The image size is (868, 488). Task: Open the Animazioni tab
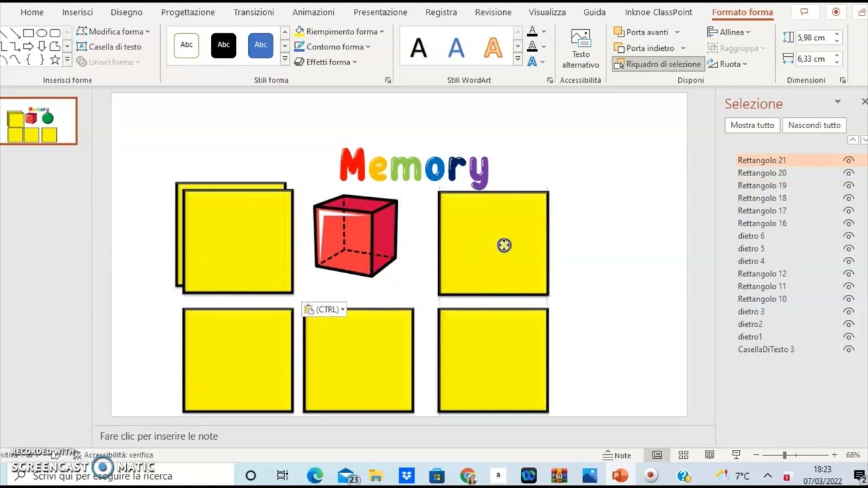pos(313,12)
